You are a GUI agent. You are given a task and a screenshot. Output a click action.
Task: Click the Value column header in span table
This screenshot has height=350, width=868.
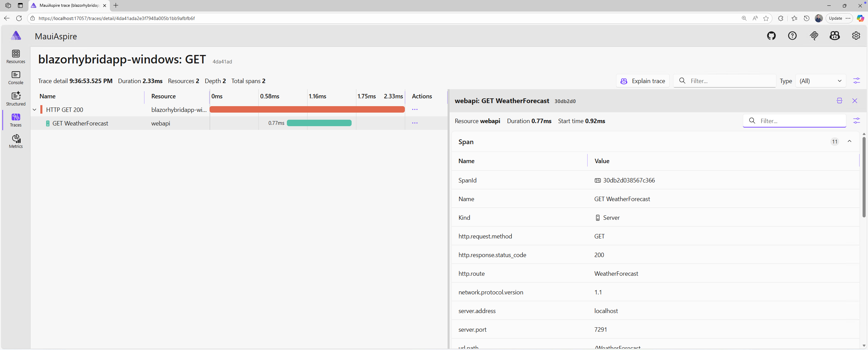point(602,161)
